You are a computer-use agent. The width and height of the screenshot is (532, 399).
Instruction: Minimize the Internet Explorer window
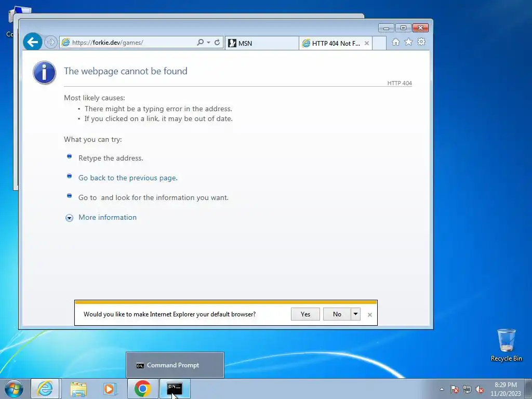[x=386, y=28]
